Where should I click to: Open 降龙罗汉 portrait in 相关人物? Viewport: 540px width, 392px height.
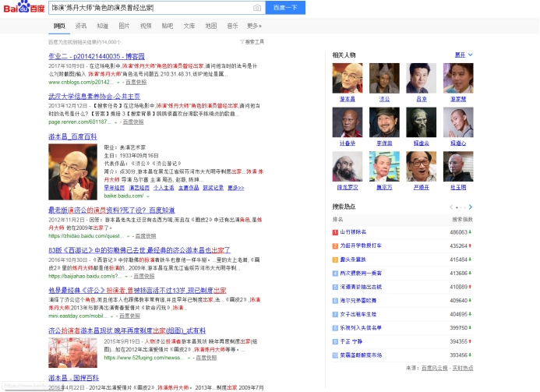348,166
